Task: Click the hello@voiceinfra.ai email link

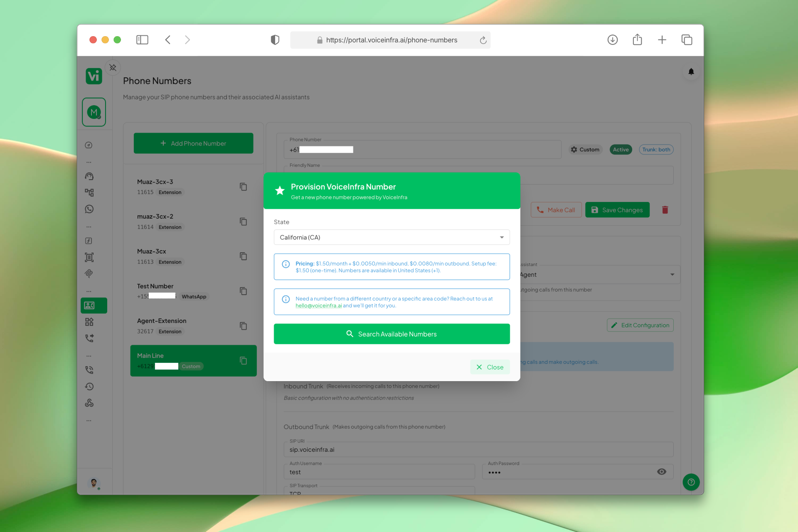Action: (x=318, y=306)
